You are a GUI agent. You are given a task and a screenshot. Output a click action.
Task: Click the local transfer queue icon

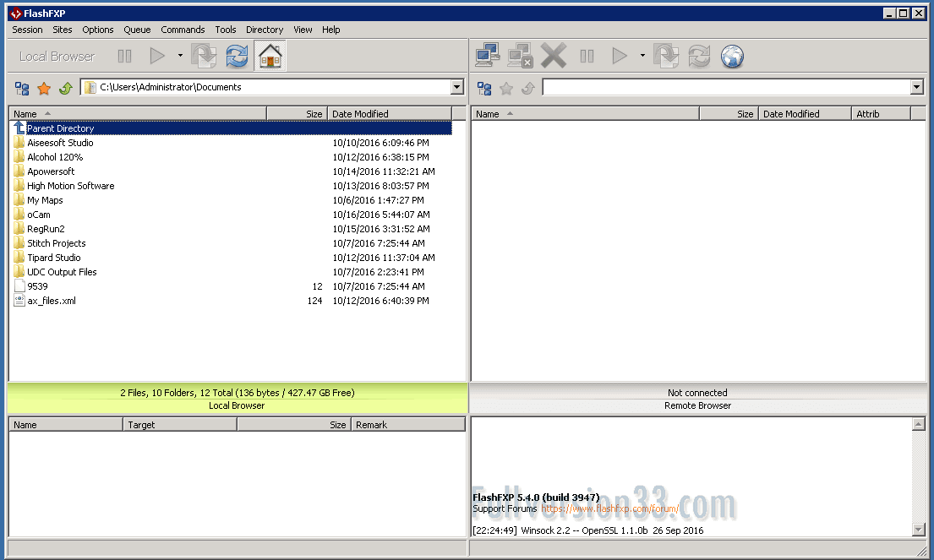pyautogui.click(x=204, y=57)
